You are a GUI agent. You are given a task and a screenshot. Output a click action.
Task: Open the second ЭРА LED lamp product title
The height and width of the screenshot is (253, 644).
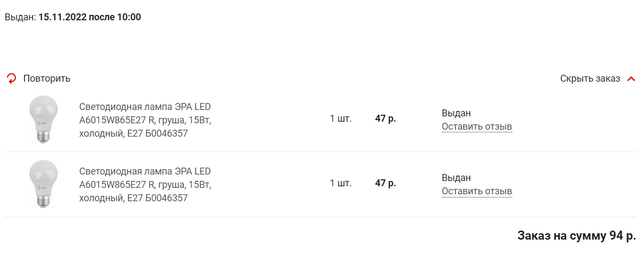pyautogui.click(x=146, y=185)
